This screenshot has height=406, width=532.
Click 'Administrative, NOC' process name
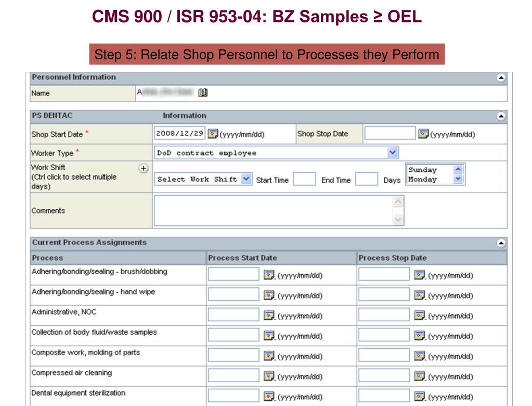click(x=64, y=312)
